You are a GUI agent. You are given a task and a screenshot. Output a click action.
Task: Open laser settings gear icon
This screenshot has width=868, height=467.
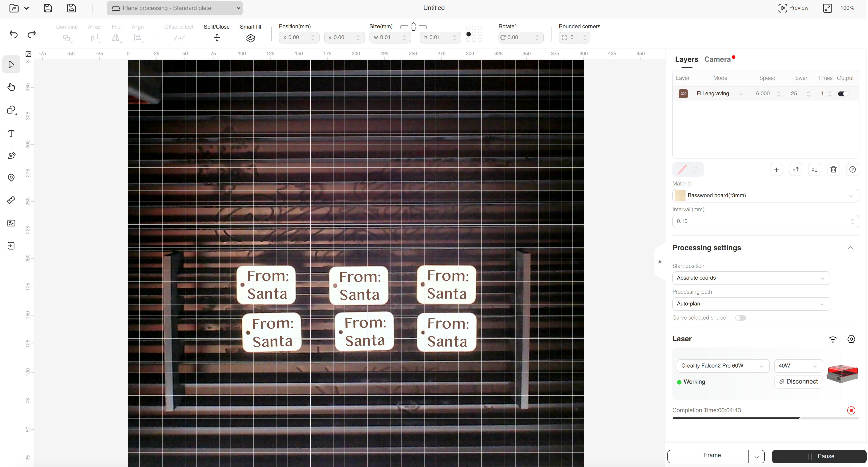coord(851,339)
